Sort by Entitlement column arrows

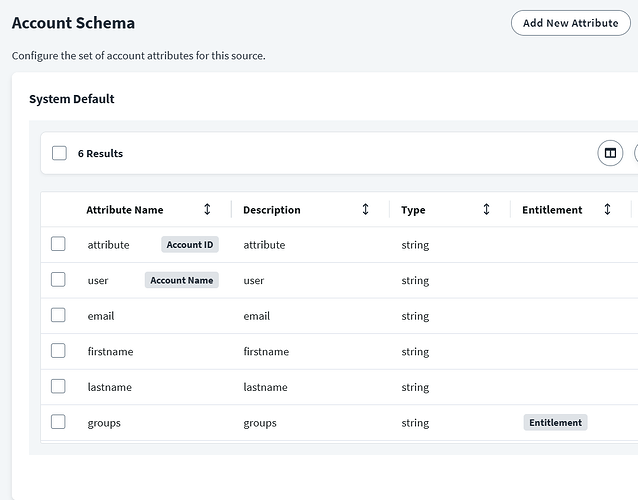[x=607, y=210]
